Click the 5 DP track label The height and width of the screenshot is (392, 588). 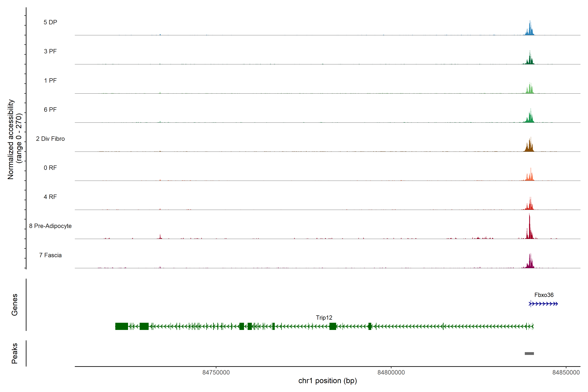(50, 22)
